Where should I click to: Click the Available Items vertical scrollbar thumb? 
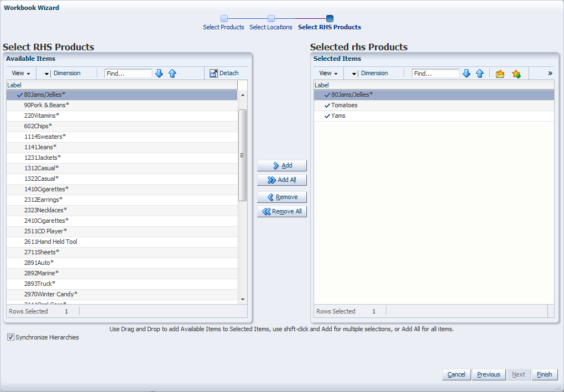pos(242,155)
